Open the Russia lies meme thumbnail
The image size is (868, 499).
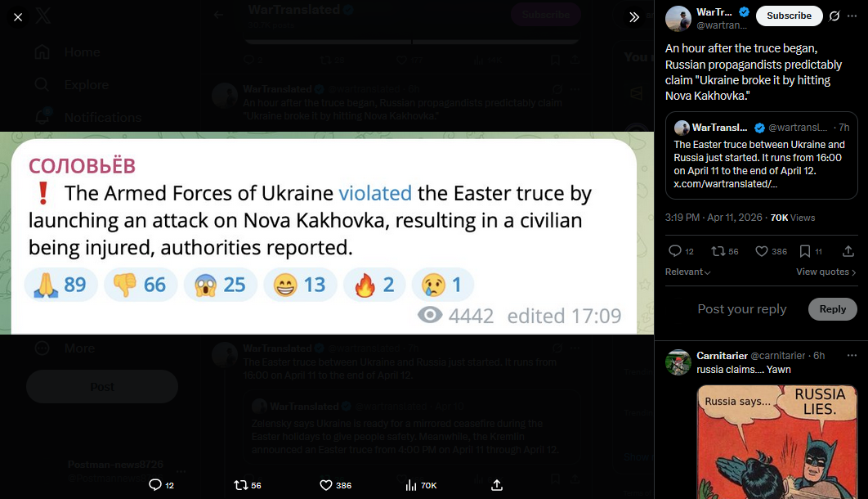click(x=777, y=442)
